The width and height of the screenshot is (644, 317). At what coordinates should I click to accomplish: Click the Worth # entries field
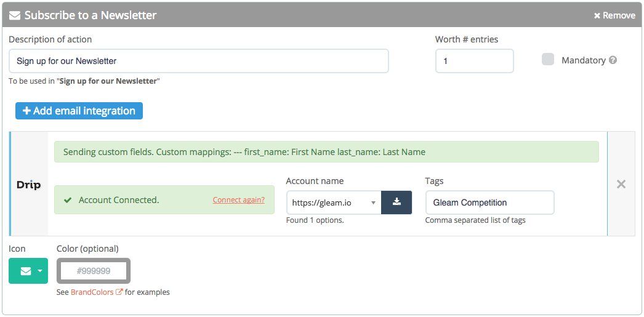tap(474, 61)
